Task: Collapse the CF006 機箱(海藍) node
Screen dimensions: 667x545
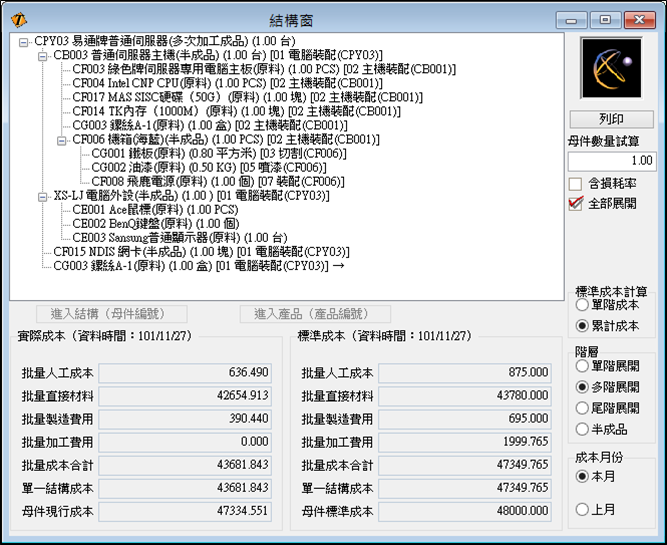Action: pos(62,140)
